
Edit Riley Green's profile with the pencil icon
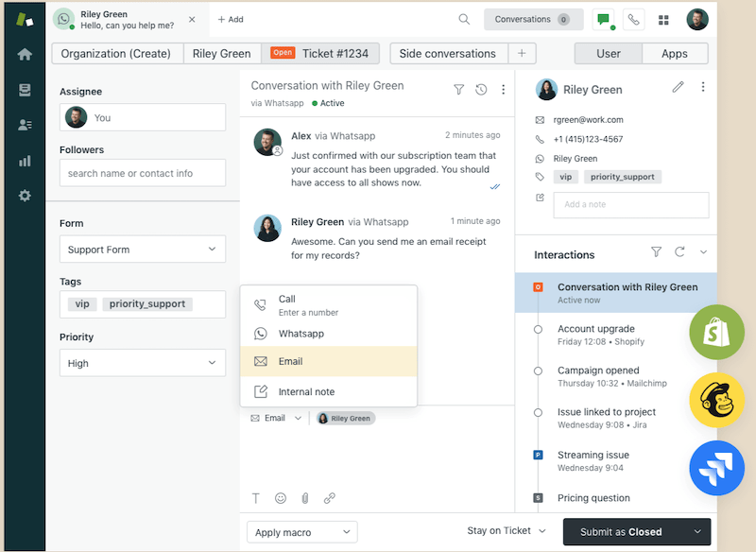pos(678,87)
